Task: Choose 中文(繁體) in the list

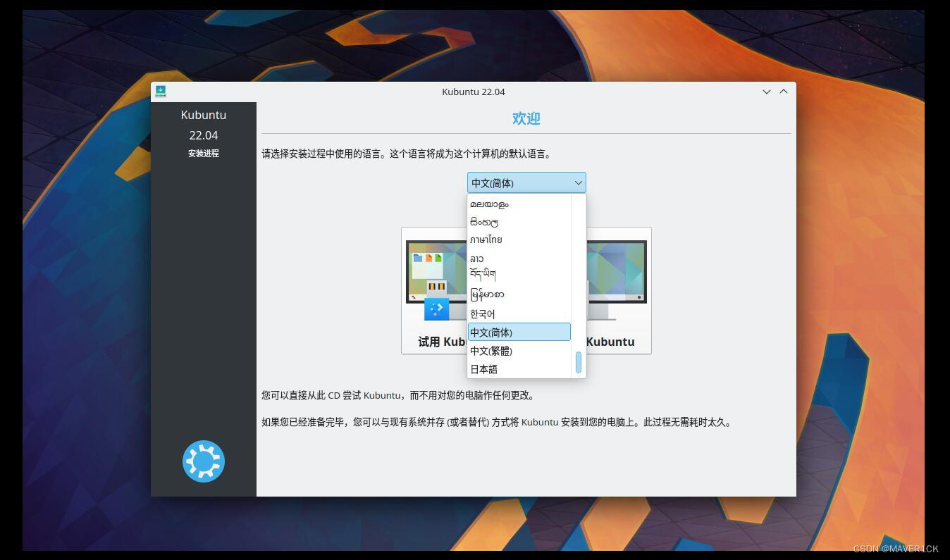Action: coord(491,351)
